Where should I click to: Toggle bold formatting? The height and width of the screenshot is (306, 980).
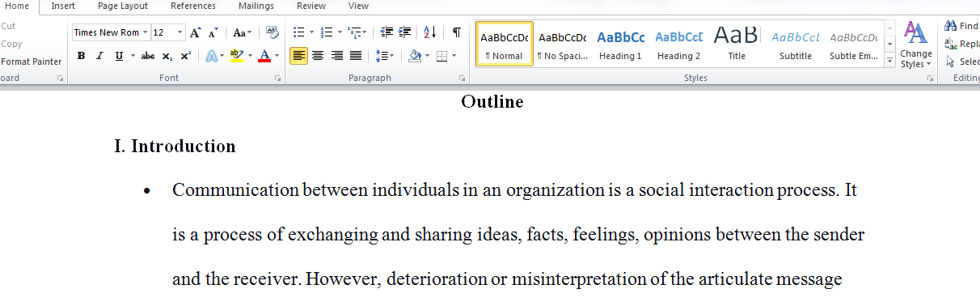coord(81,56)
